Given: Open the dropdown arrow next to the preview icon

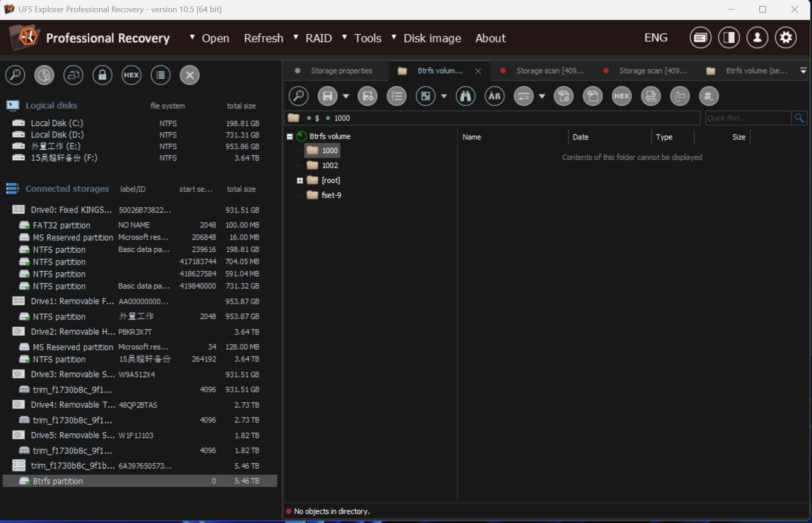Looking at the screenshot, I should coord(542,96).
